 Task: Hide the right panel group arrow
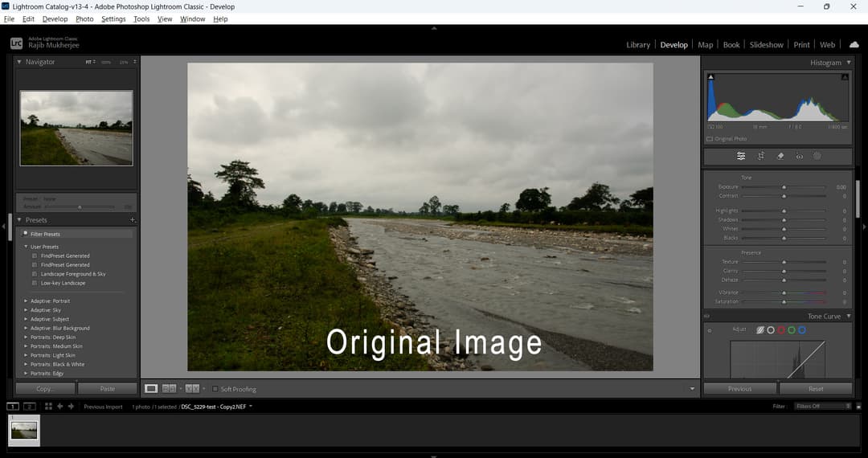(864, 227)
